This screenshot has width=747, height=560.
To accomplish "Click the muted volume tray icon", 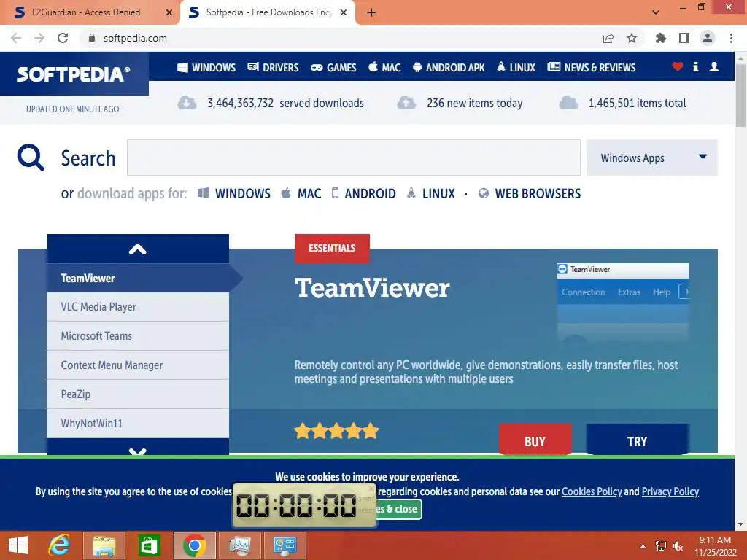I will [678, 546].
